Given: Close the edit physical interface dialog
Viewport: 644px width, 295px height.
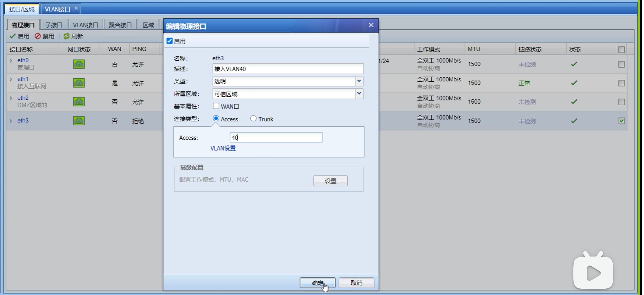Looking at the screenshot, I should tap(371, 25).
